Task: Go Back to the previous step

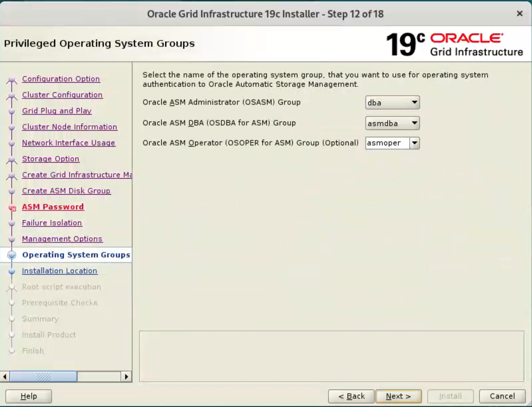Action: (x=351, y=396)
